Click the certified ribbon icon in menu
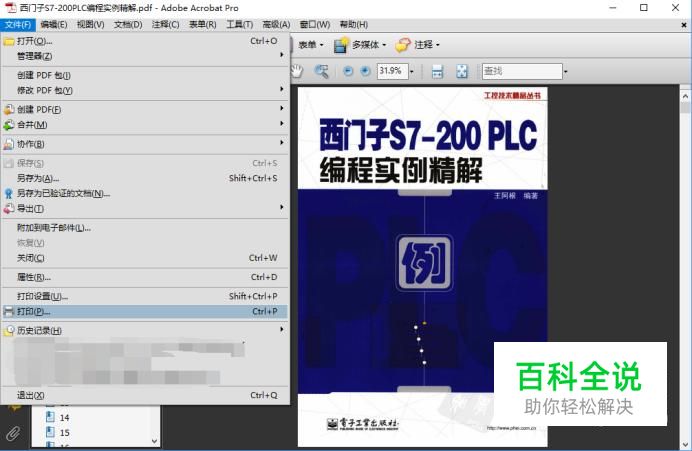This screenshot has height=451, width=692. point(8,193)
